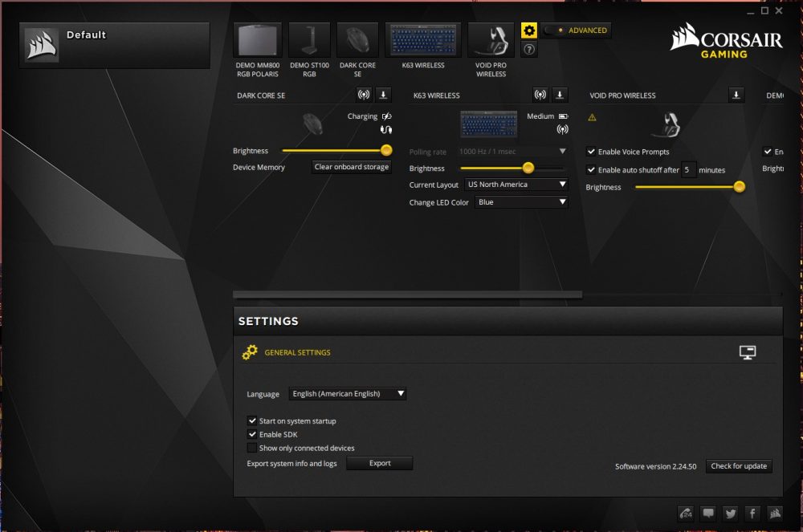
Task: Click the K63 WIRELESS wireless pairing icon
Action: click(x=540, y=95)
